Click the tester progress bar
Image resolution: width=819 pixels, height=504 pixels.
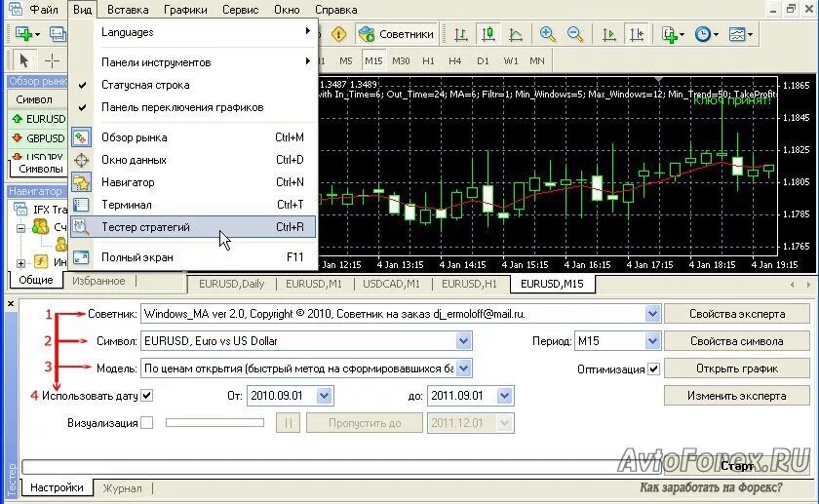(x=342, y=466)
